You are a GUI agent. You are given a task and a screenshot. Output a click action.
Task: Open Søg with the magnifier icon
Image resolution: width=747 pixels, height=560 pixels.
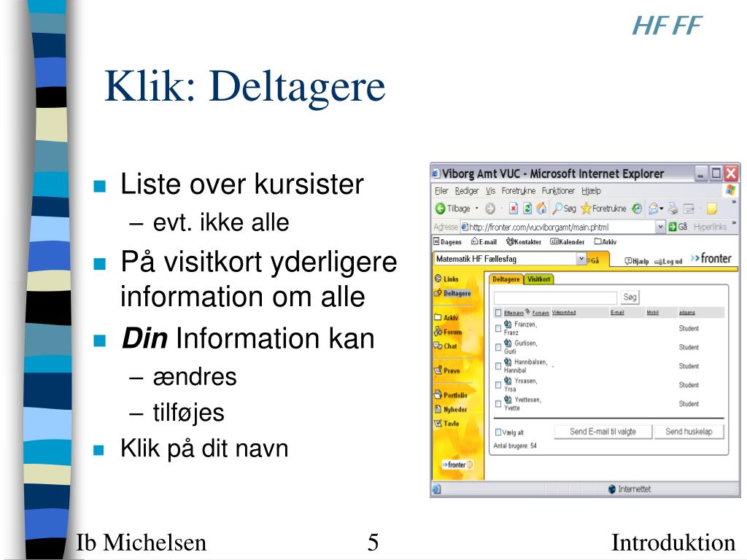point(565,209)
